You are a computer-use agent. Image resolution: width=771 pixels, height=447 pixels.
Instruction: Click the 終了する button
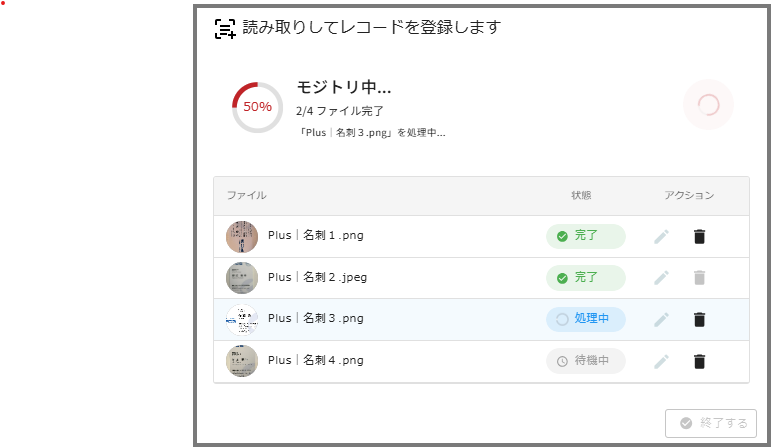711,423
